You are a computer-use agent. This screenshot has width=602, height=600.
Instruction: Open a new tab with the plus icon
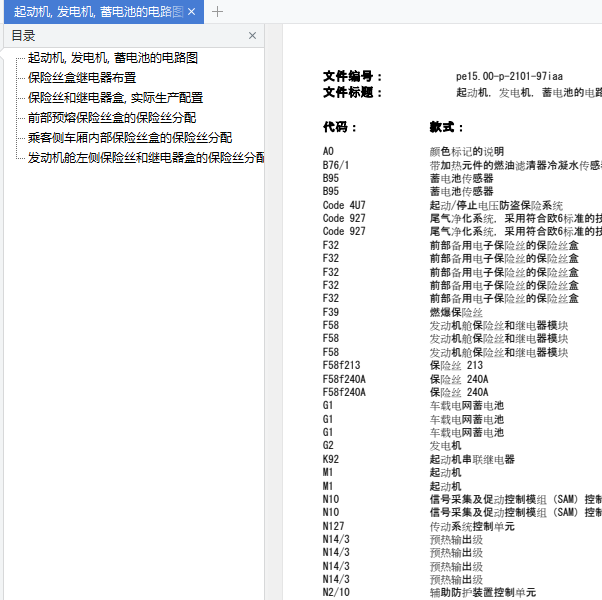[217, 12]
